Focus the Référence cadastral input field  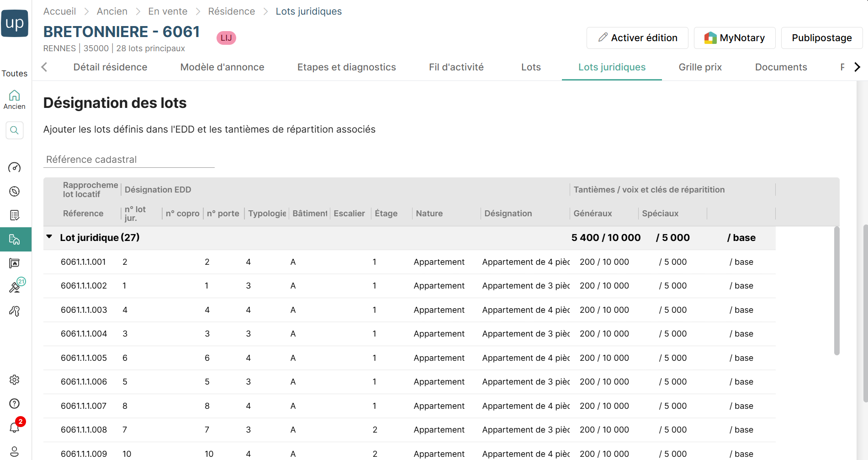pyautogui.click(x=129, y=160)
